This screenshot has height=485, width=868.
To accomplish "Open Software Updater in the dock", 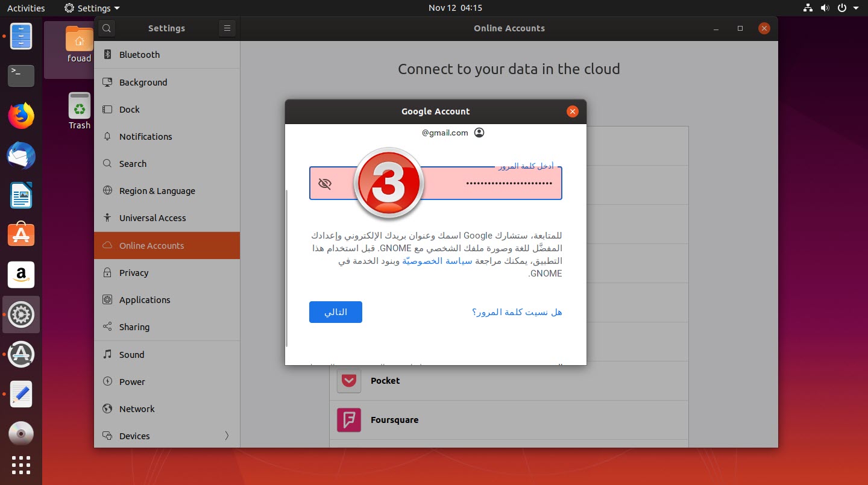I will (21, 354).
